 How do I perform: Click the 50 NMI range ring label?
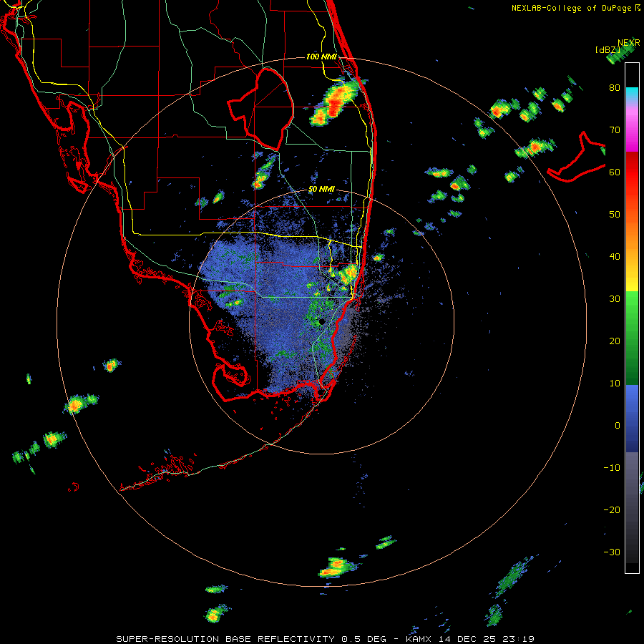tap(321, 190)
